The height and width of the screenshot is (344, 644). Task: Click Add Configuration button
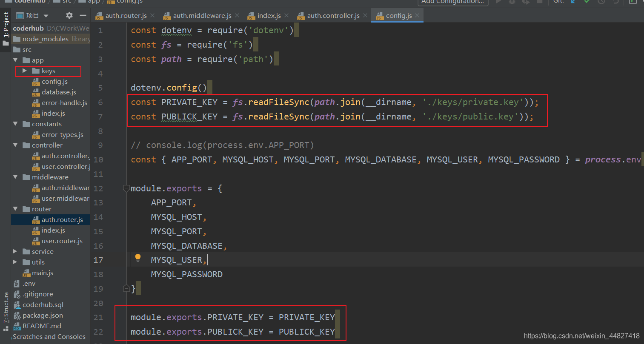[x=453, y=2]
